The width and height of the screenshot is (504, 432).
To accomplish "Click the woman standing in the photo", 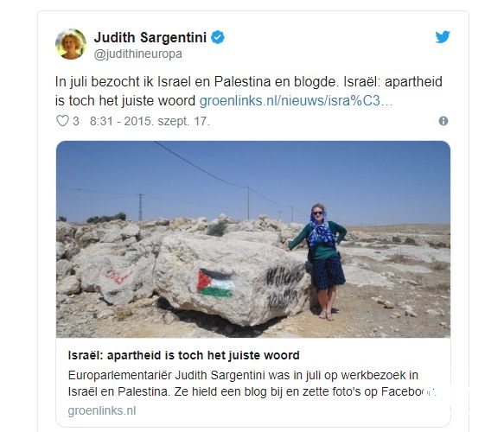I will 322,262.
